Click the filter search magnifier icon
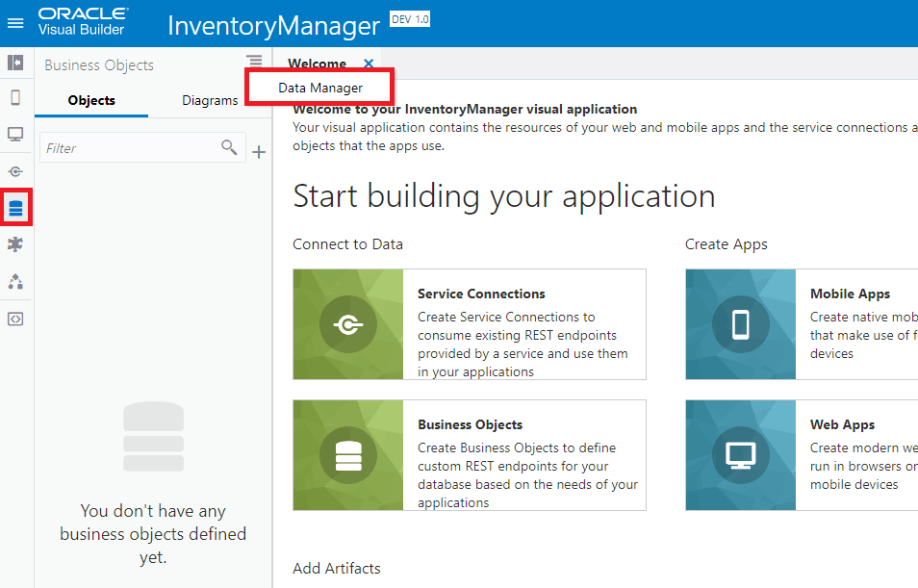The height and width of the screenshot is (588, 918). (x=229, y=147)
